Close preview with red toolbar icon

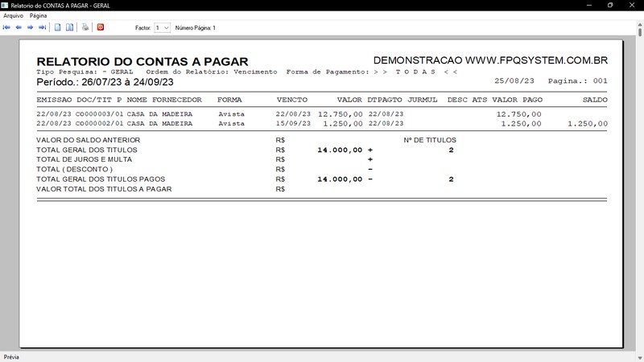101,27
